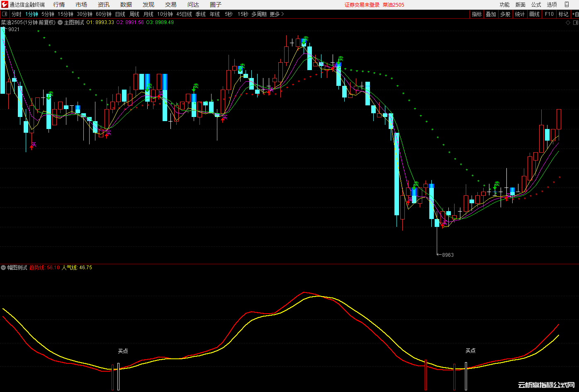Image resolution: width=579 pixels, height=392 pixels.
Task: Switch to the 日线 period
Action: (x=120, y=14)
